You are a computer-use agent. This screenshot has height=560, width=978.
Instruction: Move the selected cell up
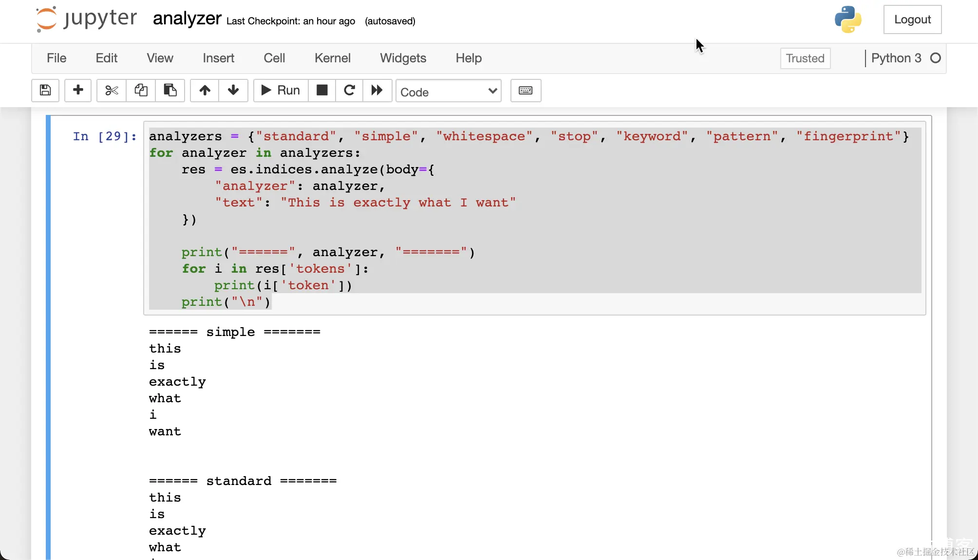point(205,91)
